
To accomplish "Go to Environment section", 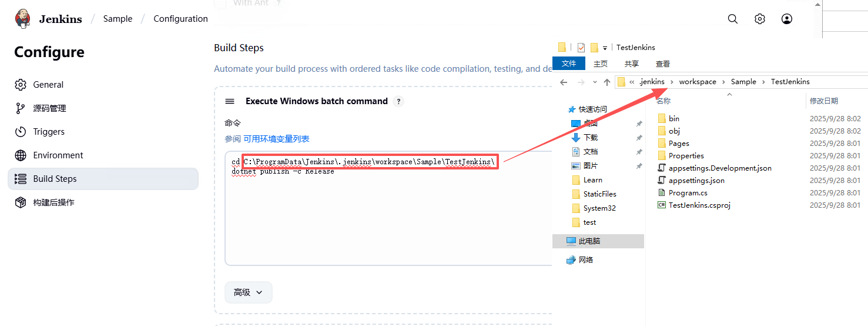I will click(x=103, y=155).
